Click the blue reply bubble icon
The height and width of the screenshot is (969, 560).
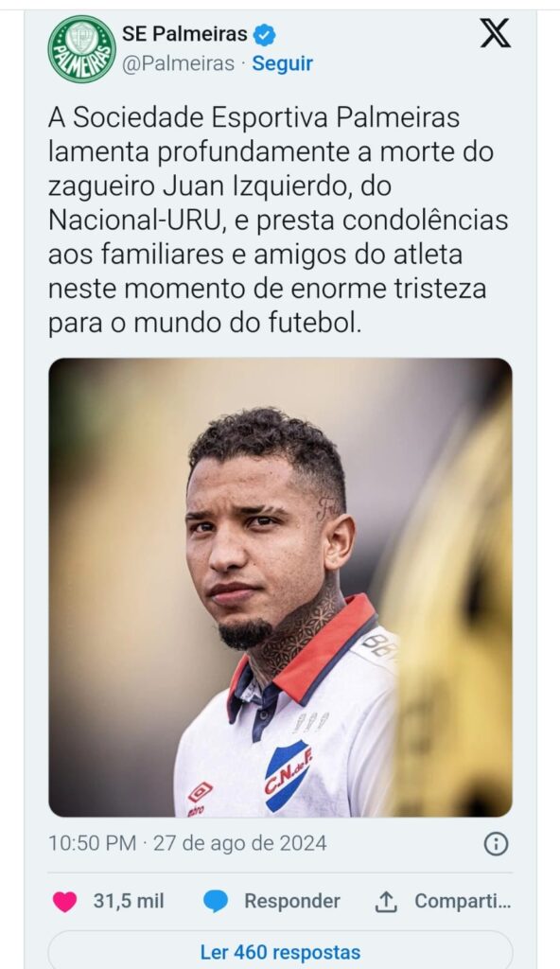click(215, 902)
